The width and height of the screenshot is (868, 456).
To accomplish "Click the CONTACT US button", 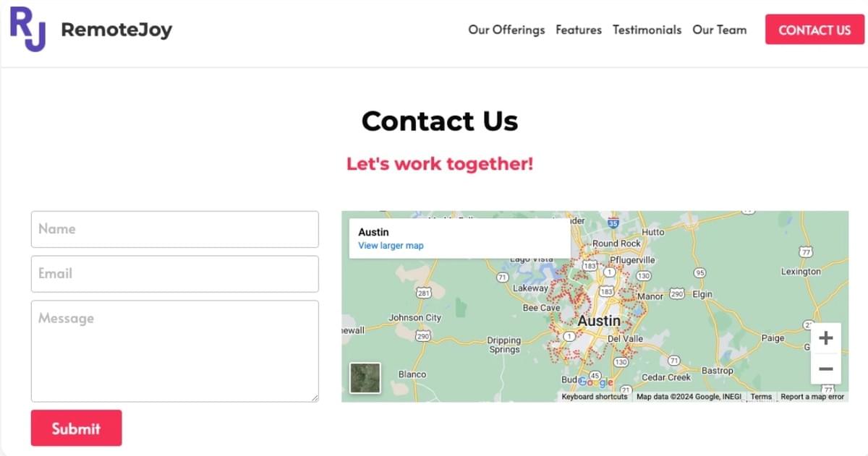I will click(814, 30).
